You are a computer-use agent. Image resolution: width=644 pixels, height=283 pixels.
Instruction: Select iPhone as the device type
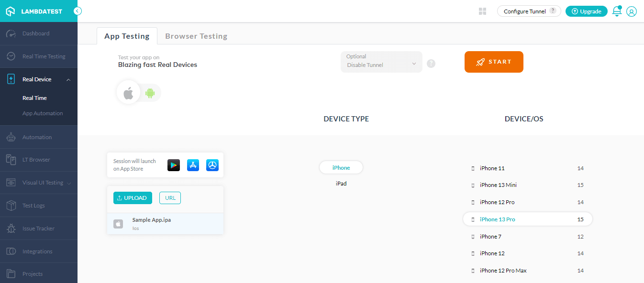click(341, 167)
